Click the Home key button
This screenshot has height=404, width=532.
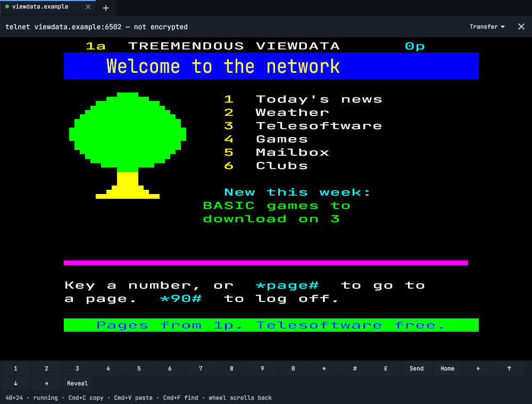(x=447, y=368)
